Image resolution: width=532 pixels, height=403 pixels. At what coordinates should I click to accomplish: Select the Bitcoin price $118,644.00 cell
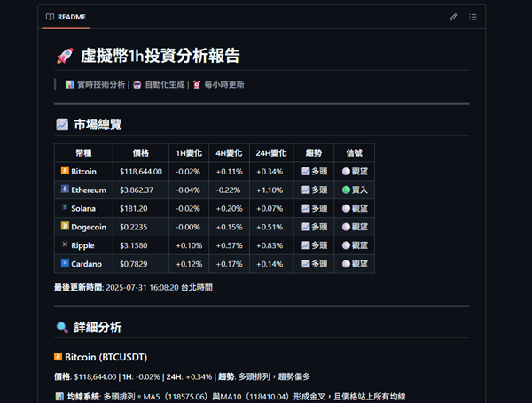[x=141, y=172]
